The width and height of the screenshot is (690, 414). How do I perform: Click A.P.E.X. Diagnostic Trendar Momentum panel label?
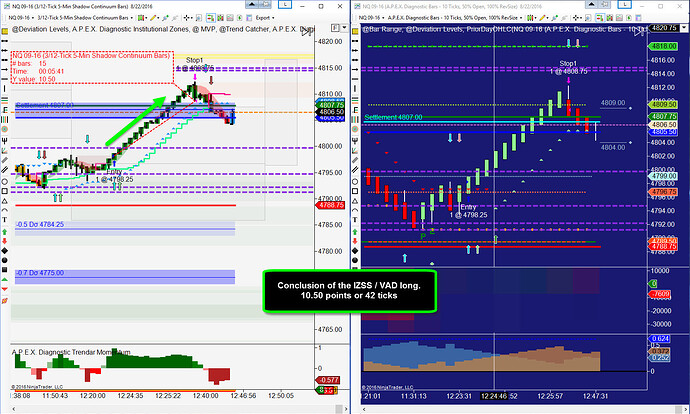(x=71, y=352)
